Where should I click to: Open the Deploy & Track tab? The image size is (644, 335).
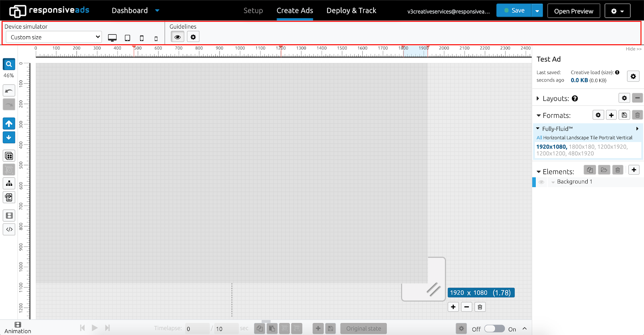(x=351, y=11)
